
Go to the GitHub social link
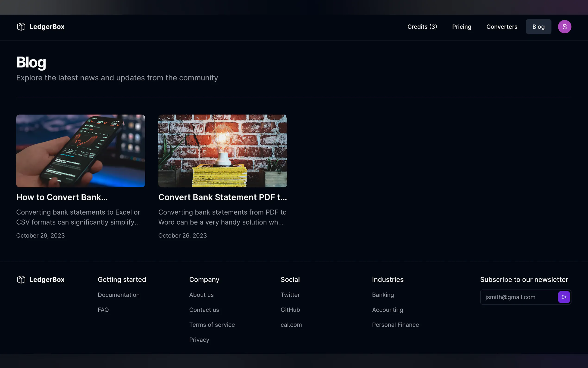pos(290,310)
